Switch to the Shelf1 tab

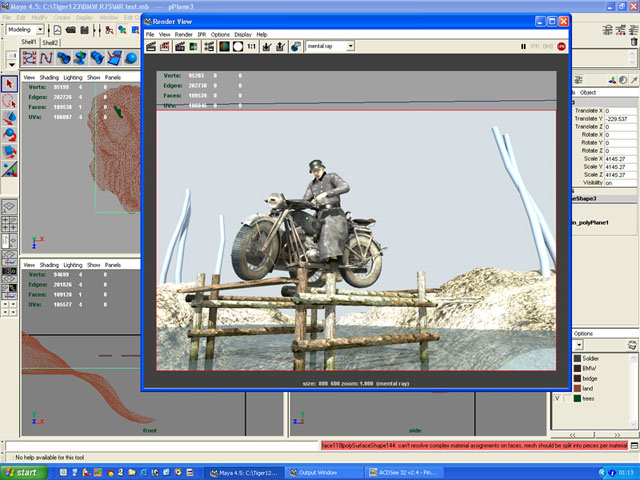coord(29,42)
